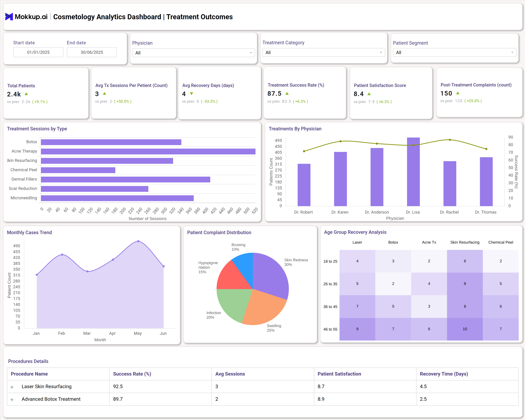Viewport: 525px width, 420px height.
Task: Open the Patient Segment dropdown
Action: pos(454,53)
